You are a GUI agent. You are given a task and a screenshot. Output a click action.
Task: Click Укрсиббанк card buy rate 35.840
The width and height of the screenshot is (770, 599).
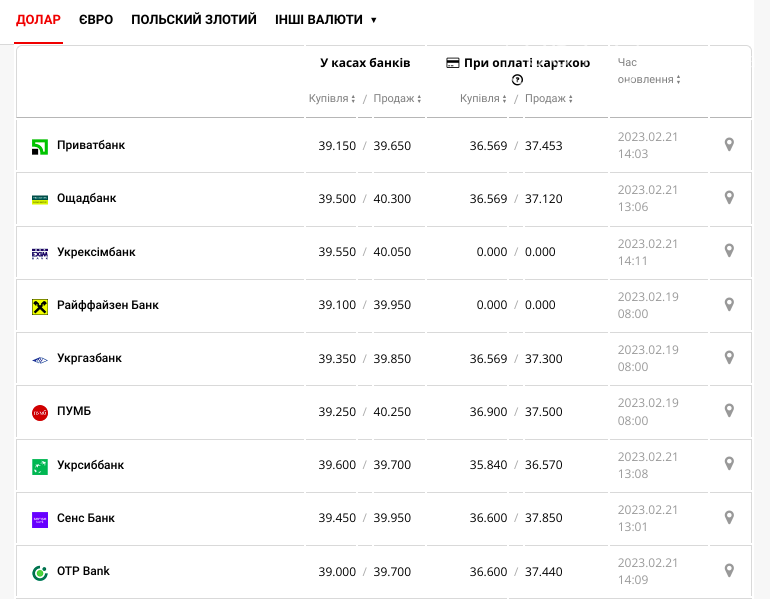point(488,465)
